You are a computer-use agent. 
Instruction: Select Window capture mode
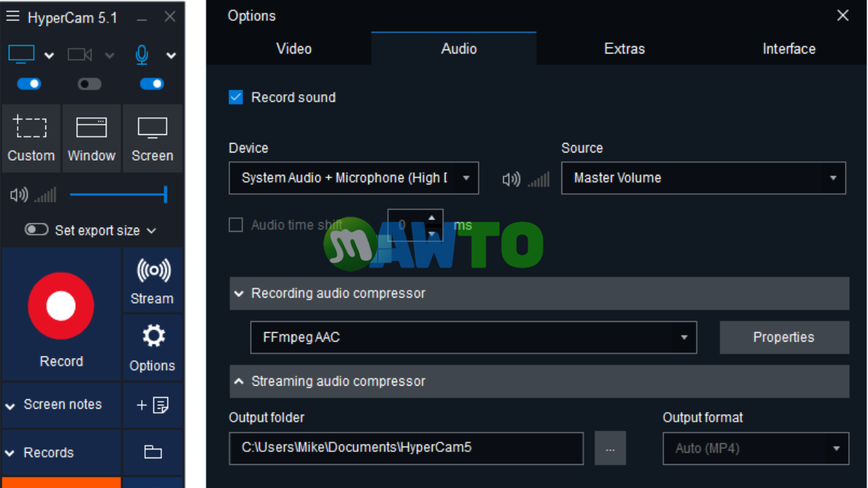click(92, 138)
